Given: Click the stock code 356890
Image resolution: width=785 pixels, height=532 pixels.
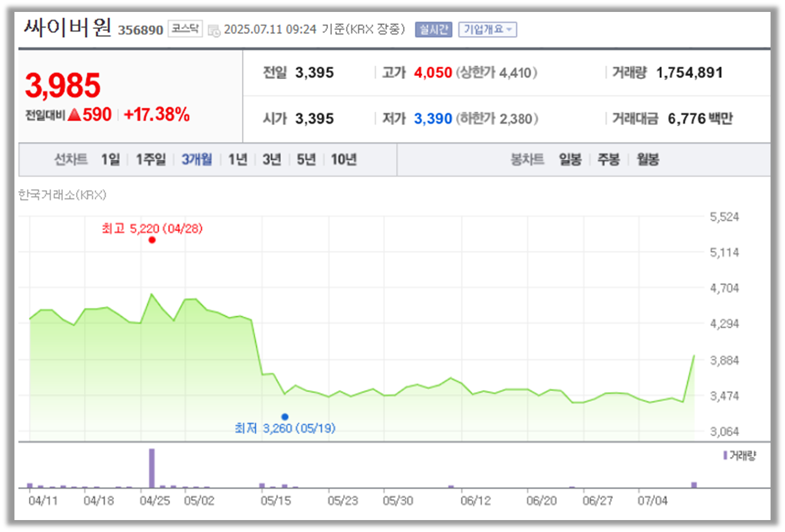Looking at the screenshot, I should tap(140, 30).
